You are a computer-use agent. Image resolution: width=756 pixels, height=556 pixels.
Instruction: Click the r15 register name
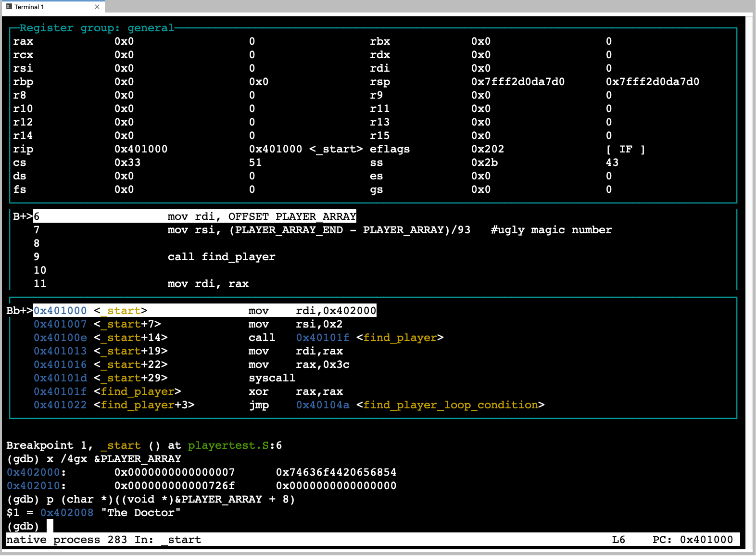coord(380,136)
